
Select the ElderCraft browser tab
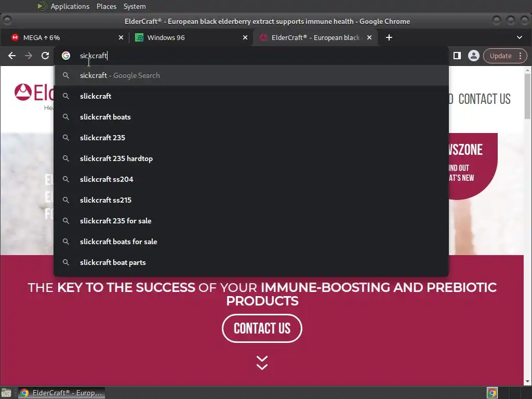click(x=315, y=37)
